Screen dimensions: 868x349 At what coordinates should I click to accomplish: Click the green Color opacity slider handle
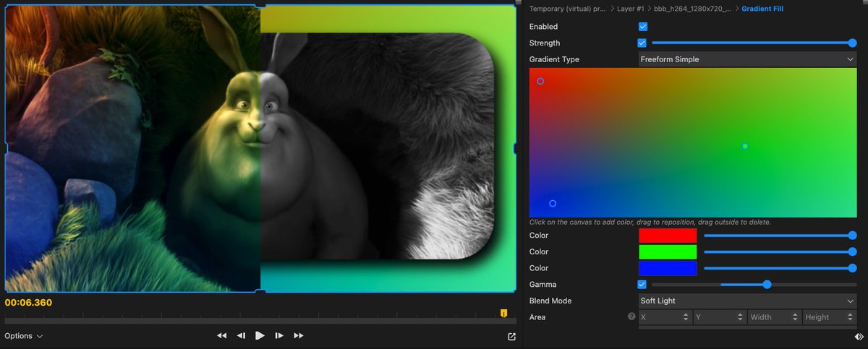click(853, 252)
